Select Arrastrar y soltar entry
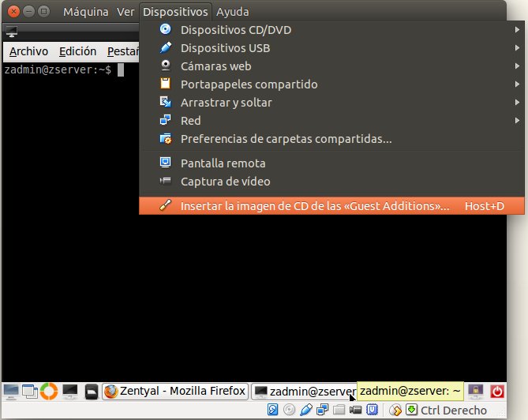Screen dimensions: 528x420 point(331,103)
